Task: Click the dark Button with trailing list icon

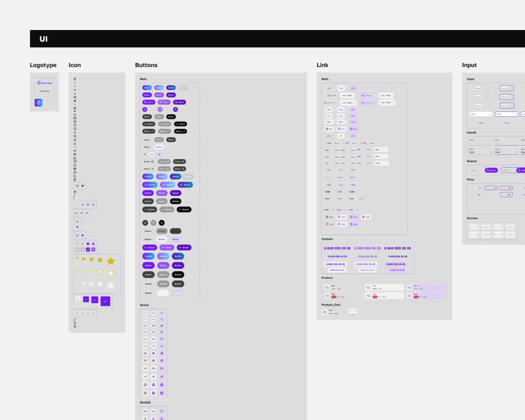Action: point(180,162)
